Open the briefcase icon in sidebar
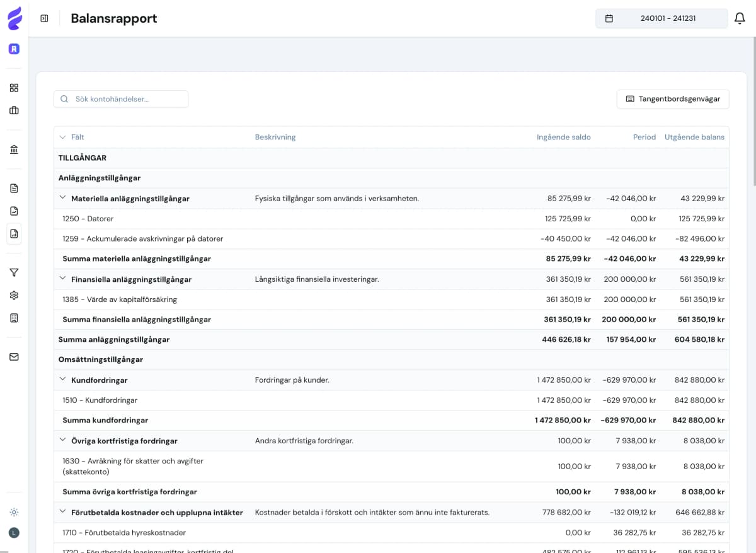 pos(14,110)
